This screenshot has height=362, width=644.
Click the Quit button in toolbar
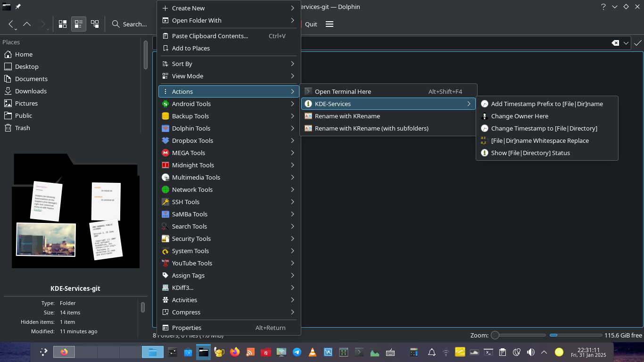pyautogui.click(x=311, y=24)
